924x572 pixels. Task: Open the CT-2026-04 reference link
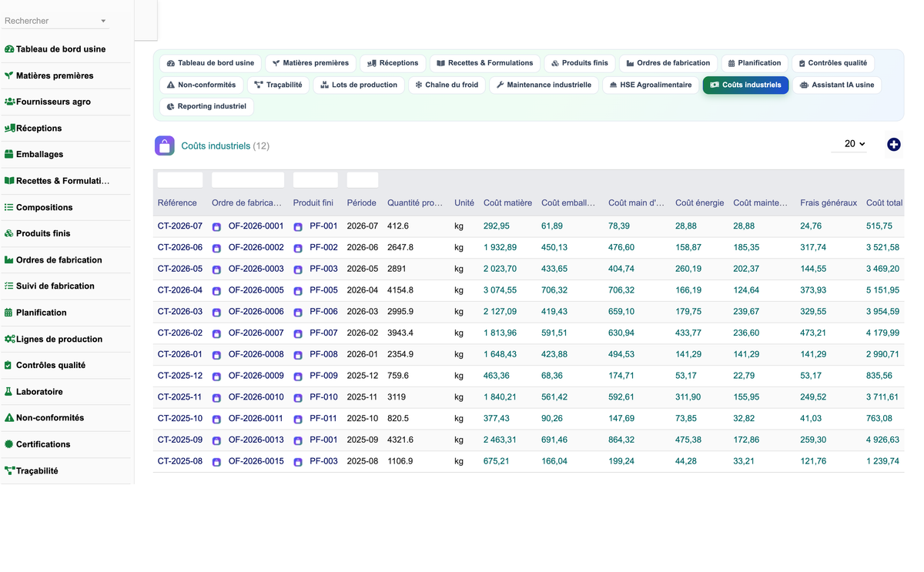(180, 290)
